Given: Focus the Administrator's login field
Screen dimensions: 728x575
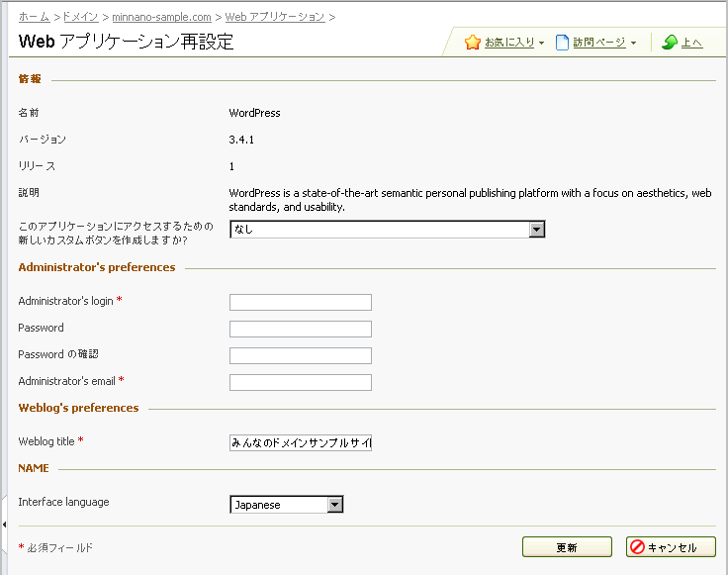Looking at the screenshot, I should pyautogui.click(x=301, y=303).
